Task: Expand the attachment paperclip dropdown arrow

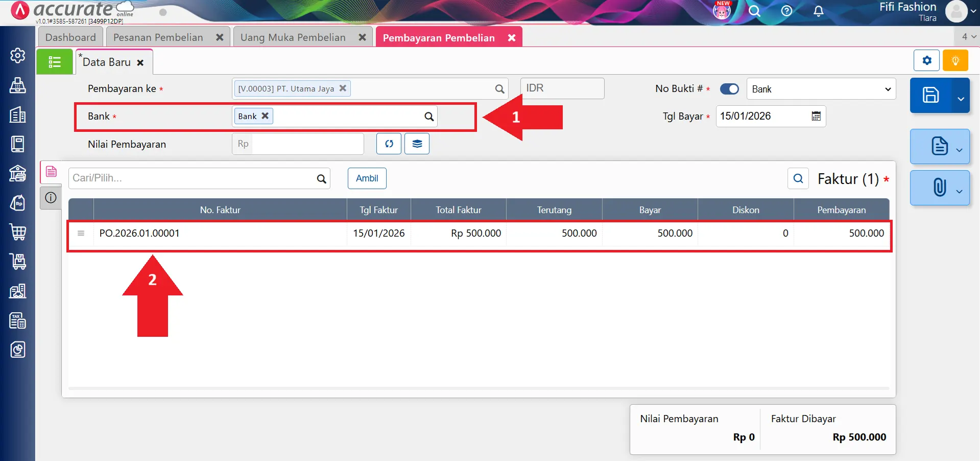Action: coord(959,191)
